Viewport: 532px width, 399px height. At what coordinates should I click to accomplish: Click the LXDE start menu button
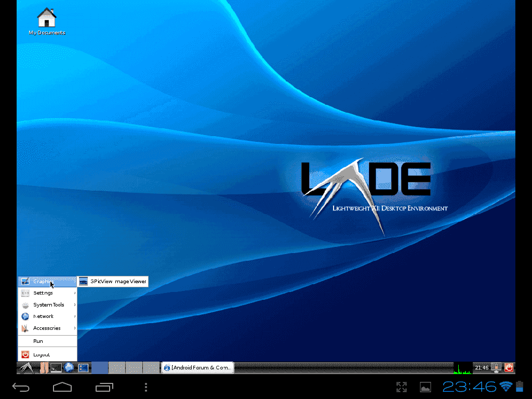(26, 368)
